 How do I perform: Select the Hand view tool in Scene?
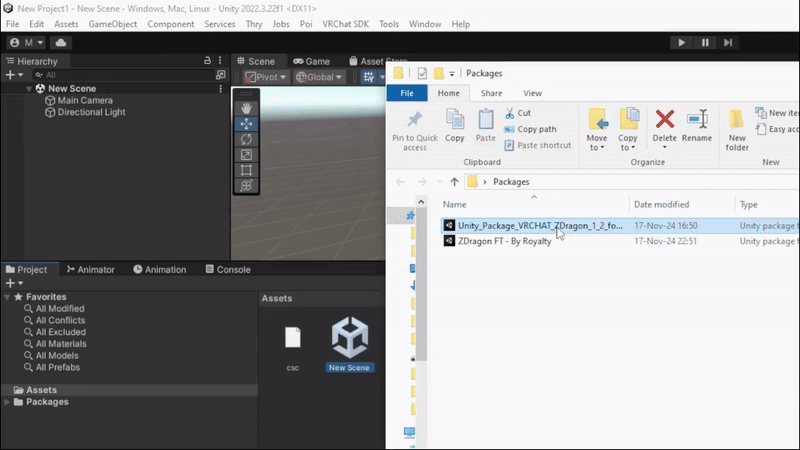click(x=246, y=108)
